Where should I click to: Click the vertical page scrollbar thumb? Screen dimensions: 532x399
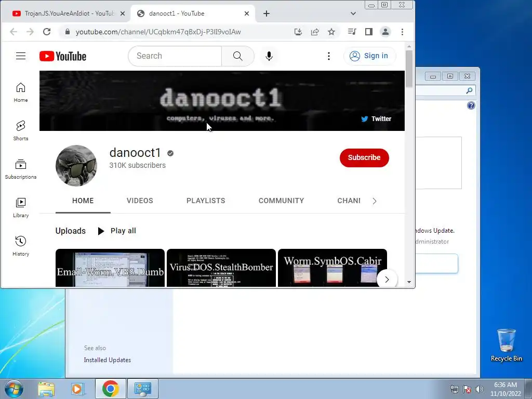click(x=409, y=69)
